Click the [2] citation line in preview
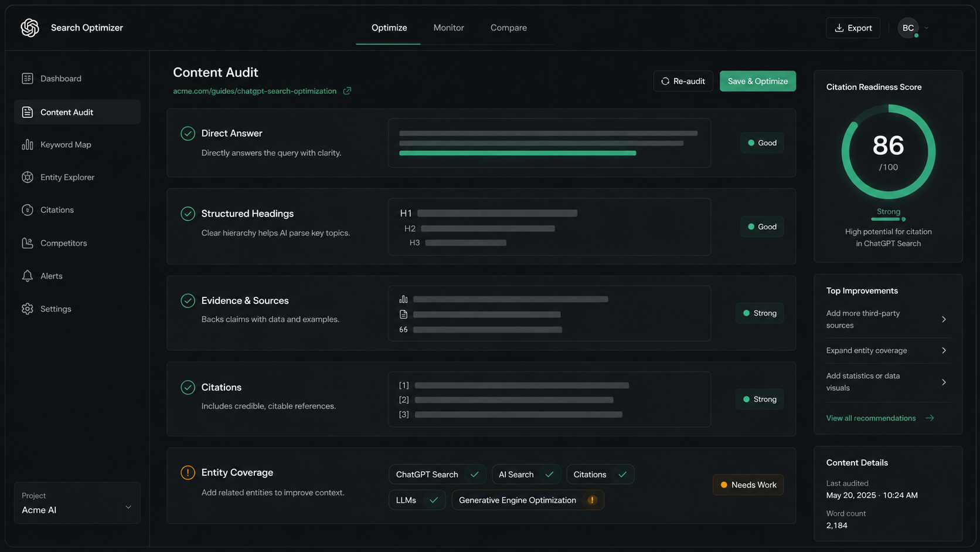This screenshot has width=980, height=552. tap(506, 400)
